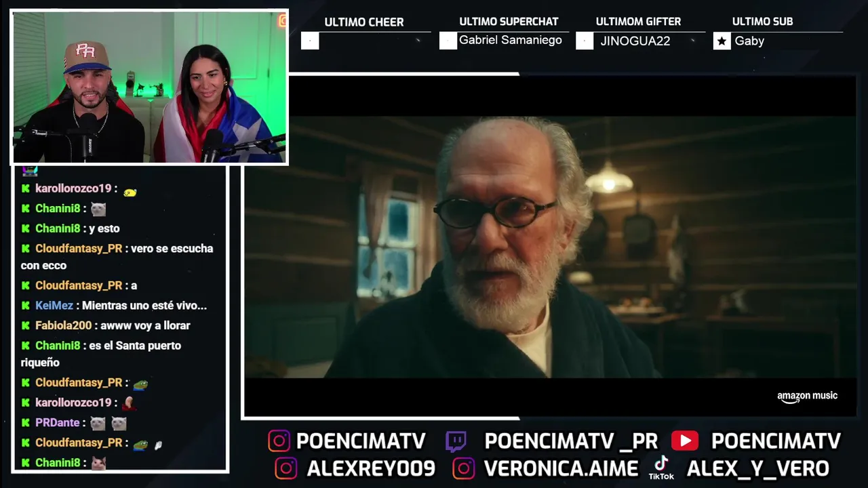
Task: Click the POENCIMATV _PR Twitch handle
Action: point(571,442)
